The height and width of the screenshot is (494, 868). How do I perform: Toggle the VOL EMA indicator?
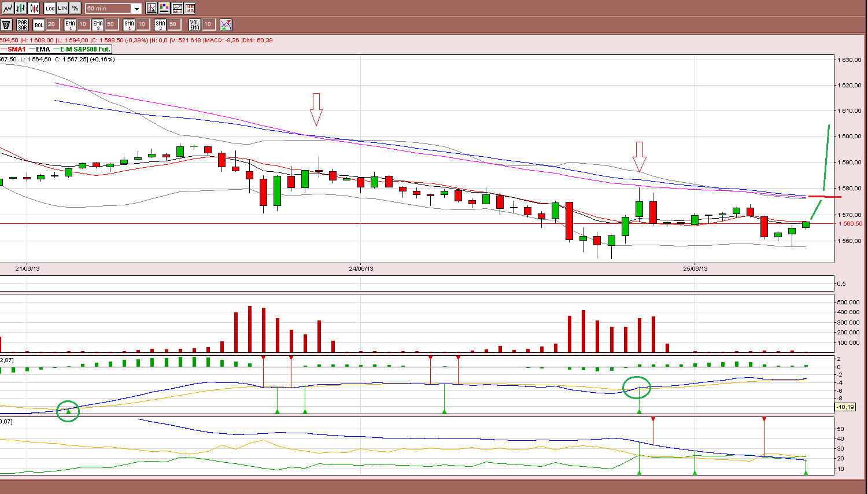pos(195,24)
